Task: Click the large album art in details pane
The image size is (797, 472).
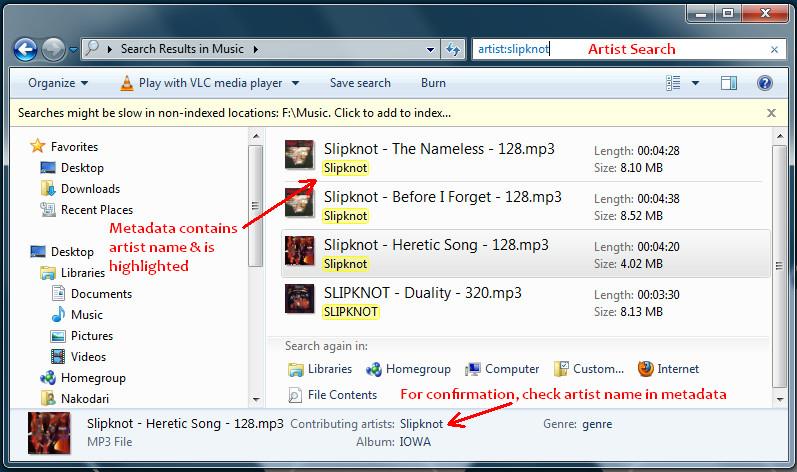Action: click(x=49, y=433)
